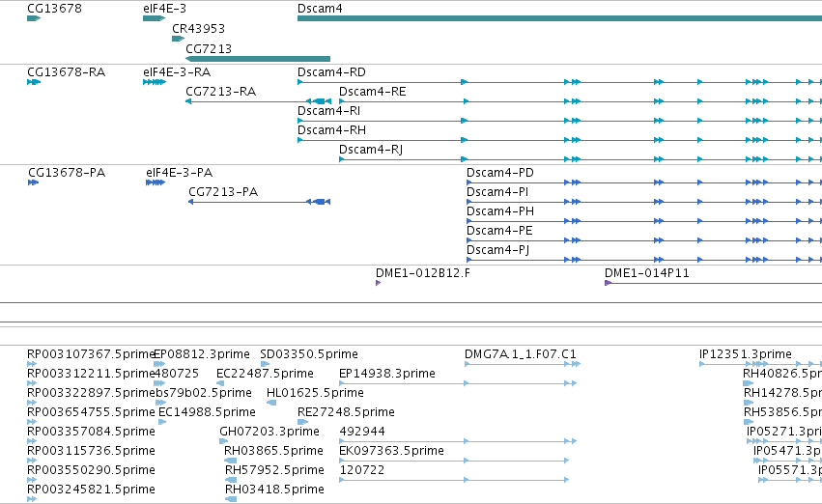Select EST RP003107367.5prime

point(91,354)
